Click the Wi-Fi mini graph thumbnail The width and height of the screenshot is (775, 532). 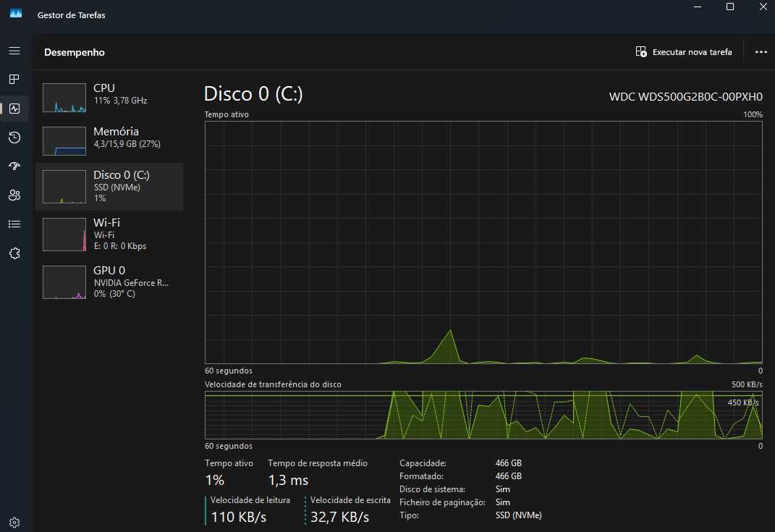tap(64, 235)
